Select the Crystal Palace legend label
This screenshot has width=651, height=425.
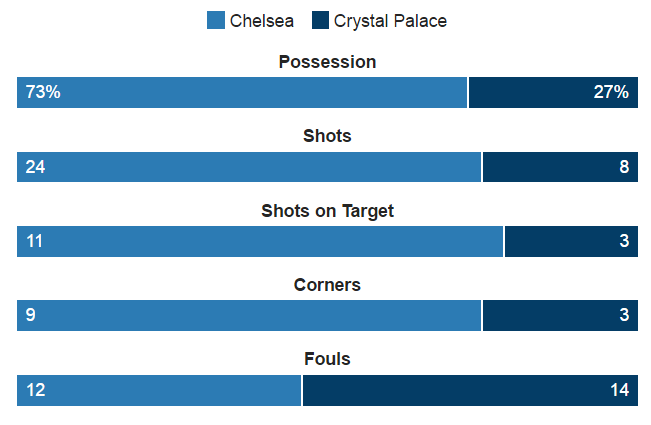tap(390, 21)
